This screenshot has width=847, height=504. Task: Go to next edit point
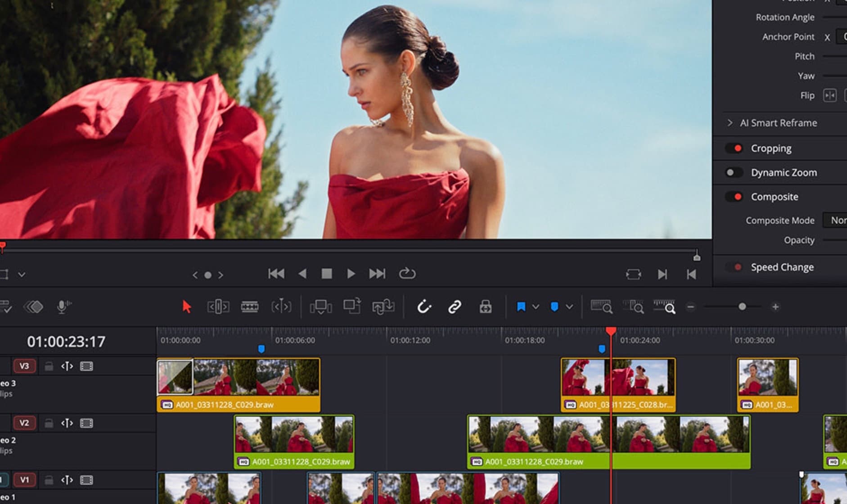(662, 274)
